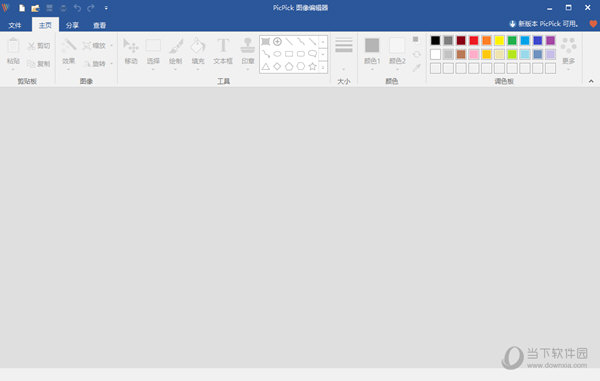The image size is (600, 381).
Task: Collapse the ribbon with the chevron
Action: coord(591,81)
